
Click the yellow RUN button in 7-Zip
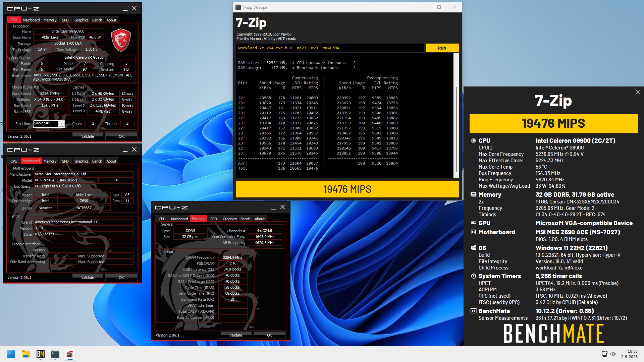(x=442, y=48)
